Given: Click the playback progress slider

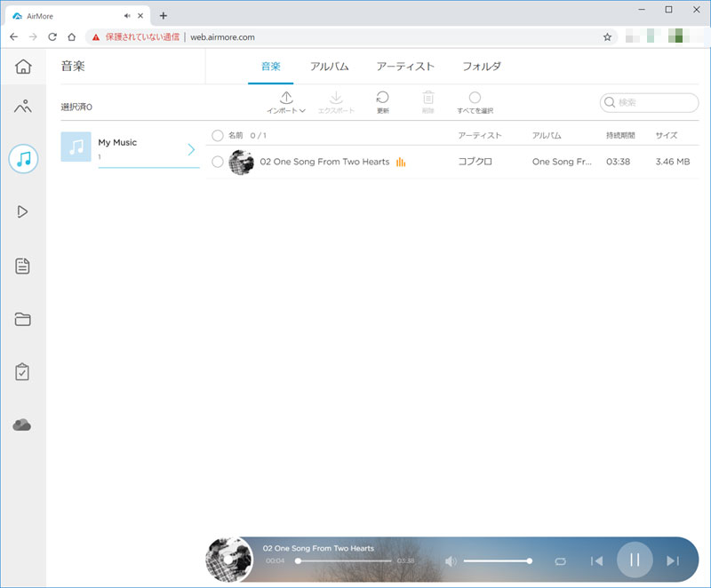Looking at the screenshot, I should point(344,561).
